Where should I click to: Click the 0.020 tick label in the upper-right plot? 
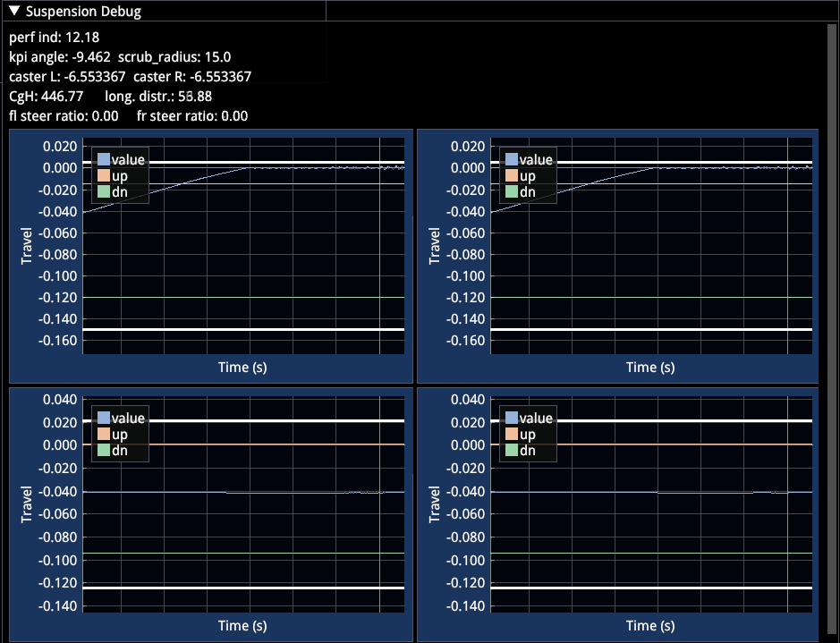coord(468,147)
